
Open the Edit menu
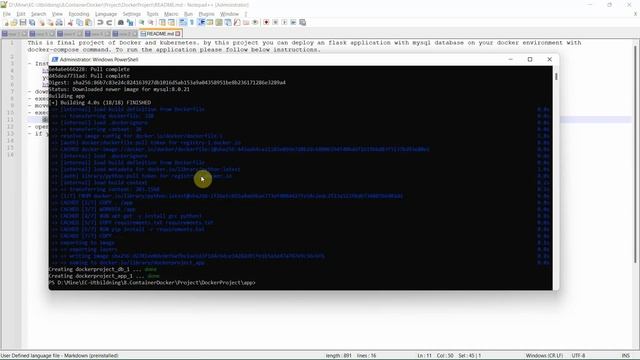tap(21, 14)
